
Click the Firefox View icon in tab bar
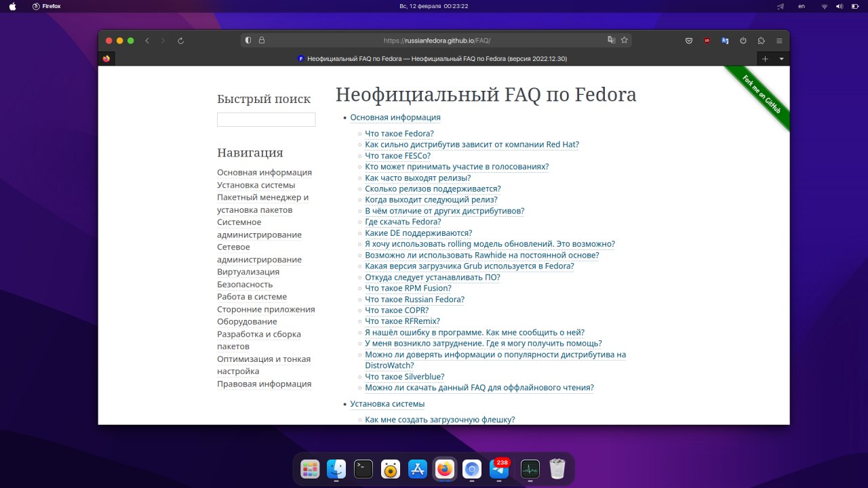tap(106, 59)
